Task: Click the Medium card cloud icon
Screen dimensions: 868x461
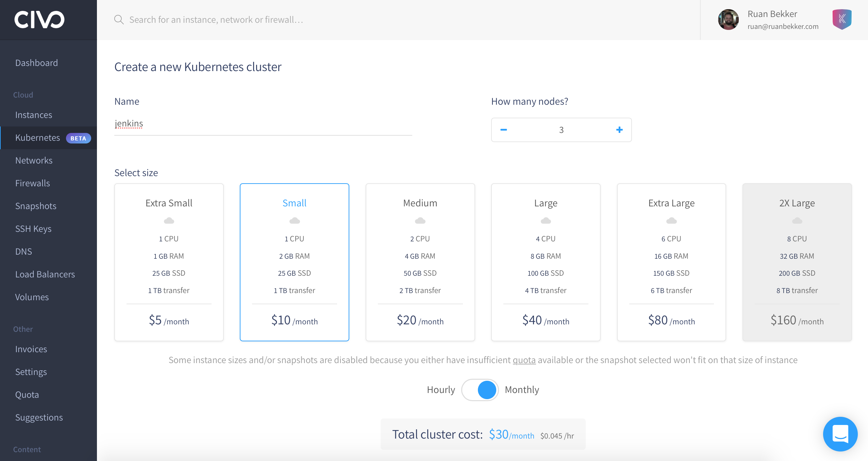Action: [x=420, y=221]
